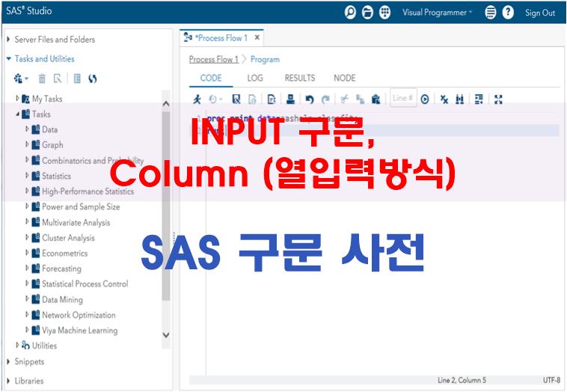Switch to the NODE tab

point(345,78)
